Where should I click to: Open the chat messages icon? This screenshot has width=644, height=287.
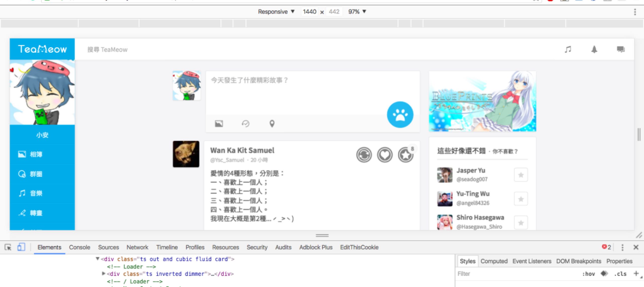621,49
